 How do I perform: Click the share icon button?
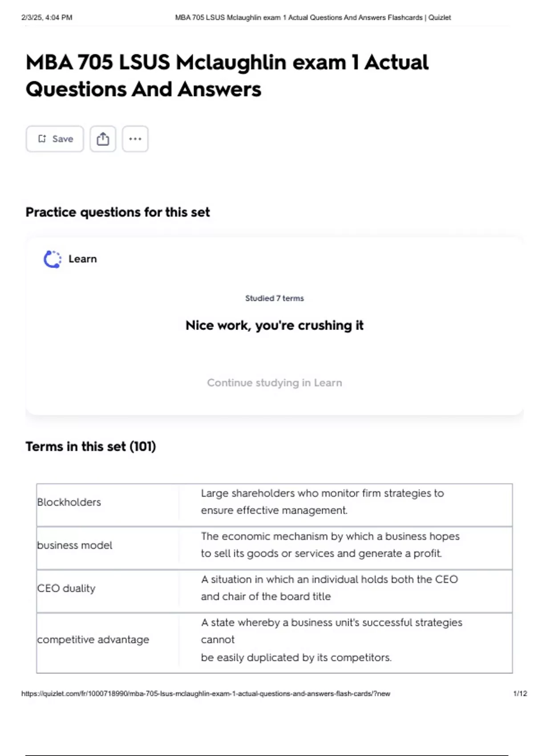pos(103,139)
